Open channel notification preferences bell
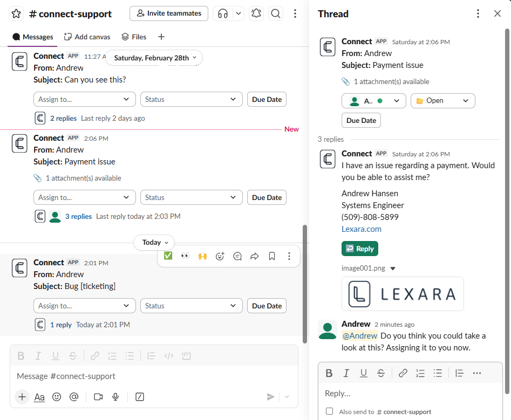 (256, 13)
